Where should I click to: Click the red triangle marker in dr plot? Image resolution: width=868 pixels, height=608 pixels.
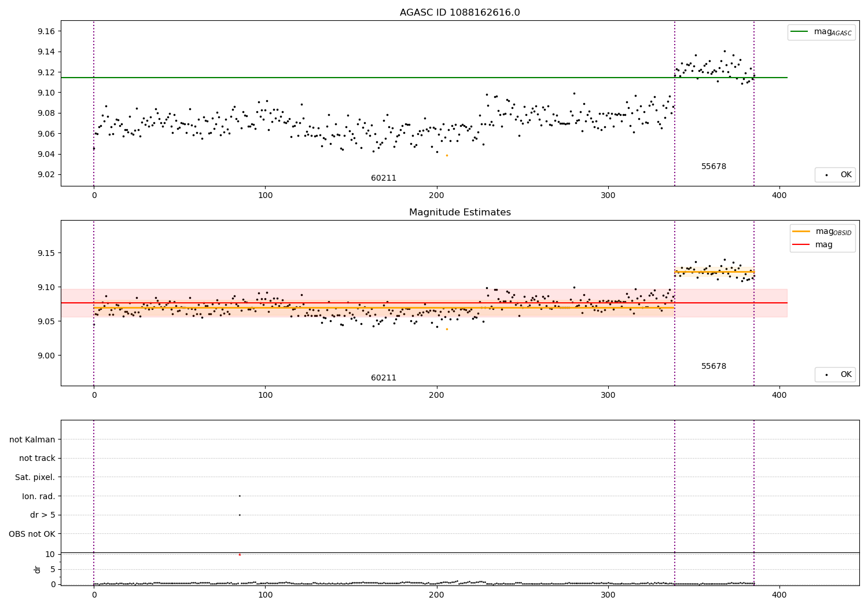(x=240, y=554)
